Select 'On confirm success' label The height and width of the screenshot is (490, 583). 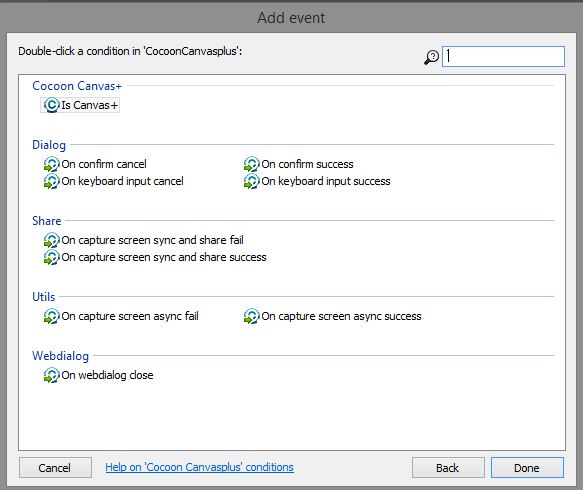point(307,164)
